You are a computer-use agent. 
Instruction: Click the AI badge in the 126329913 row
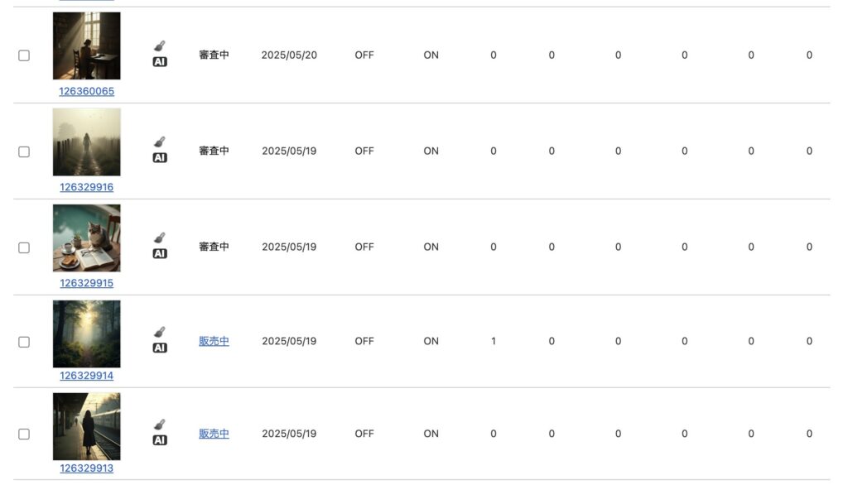[x=160, y=439]
